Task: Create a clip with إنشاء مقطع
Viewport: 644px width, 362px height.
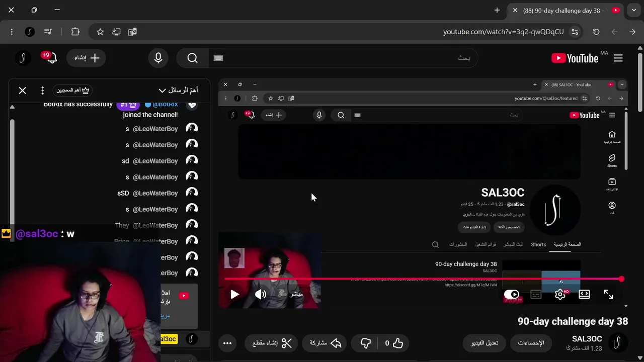Action: tap(272, 343)
